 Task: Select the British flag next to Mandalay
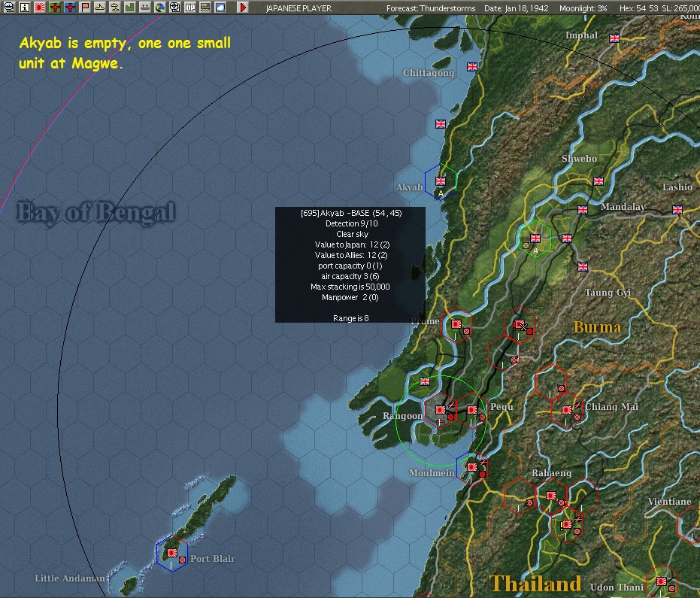(583, 209)
